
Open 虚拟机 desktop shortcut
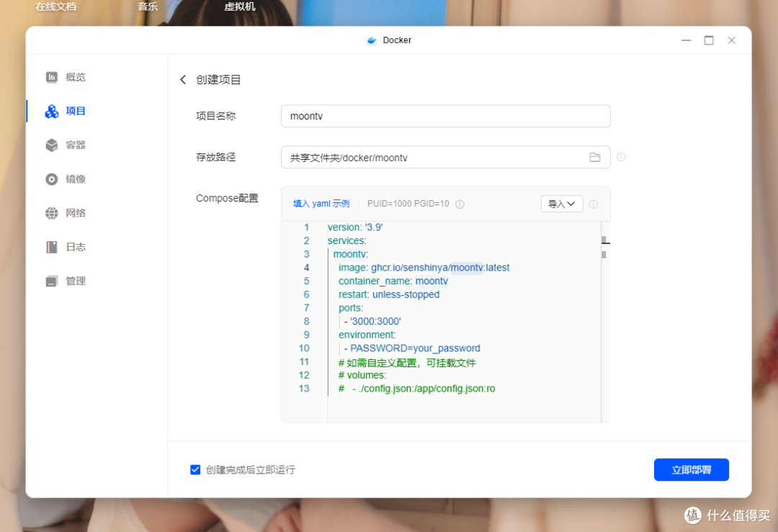(239, 6)
